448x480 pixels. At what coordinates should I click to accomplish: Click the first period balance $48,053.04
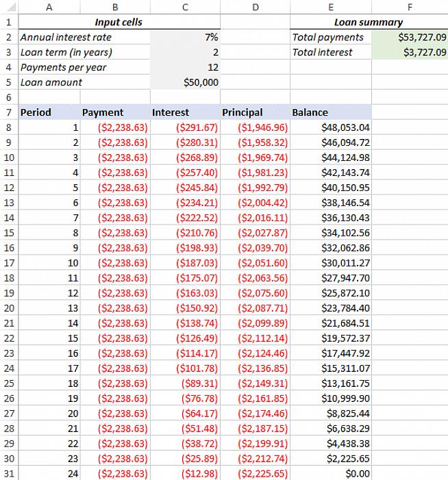(330, 127)
